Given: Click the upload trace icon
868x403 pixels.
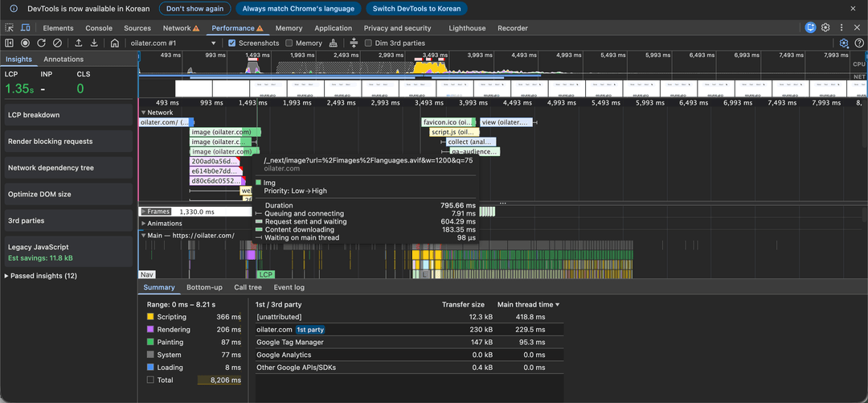Looking at the screenshot, I should tap(79, 43).
